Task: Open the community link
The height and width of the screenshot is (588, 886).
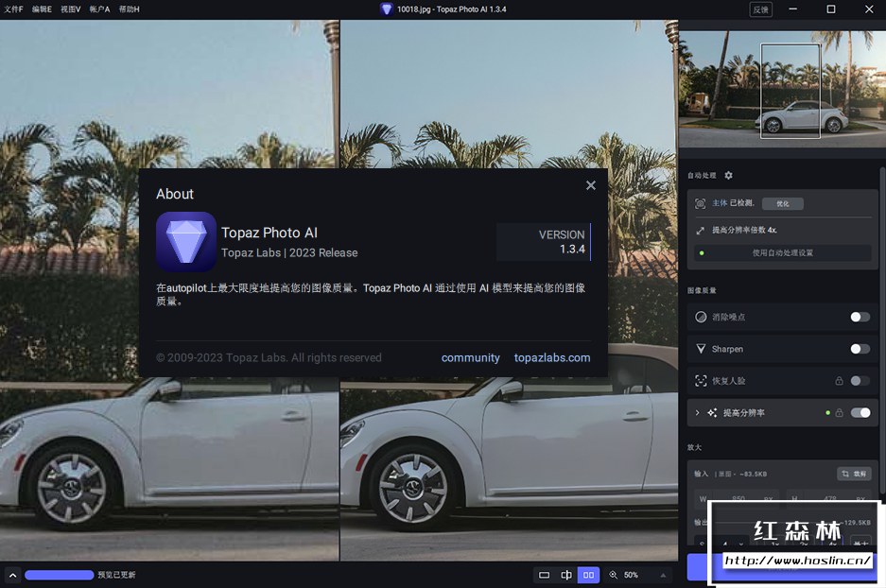Action: coord(470,357)
